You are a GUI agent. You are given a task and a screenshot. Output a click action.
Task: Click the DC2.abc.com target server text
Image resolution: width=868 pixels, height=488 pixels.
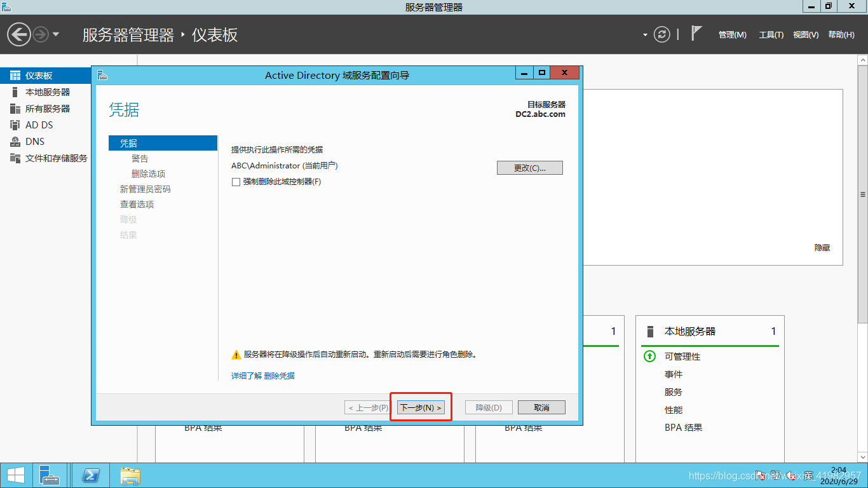(x=540, y=114)
